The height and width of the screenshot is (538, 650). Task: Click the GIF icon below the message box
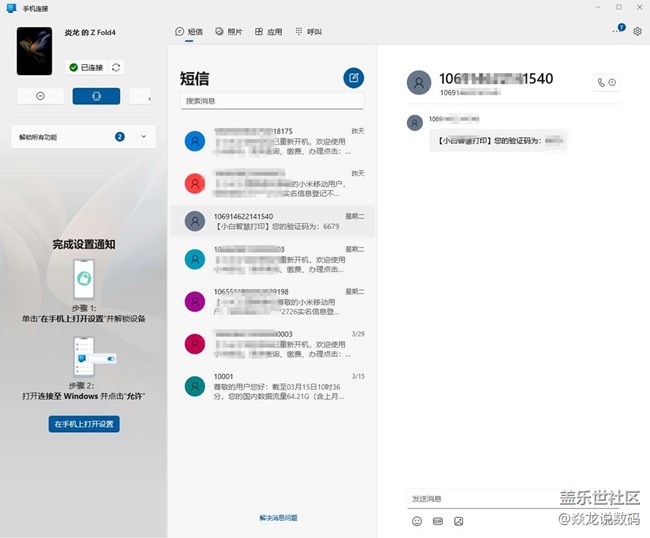tap(438, 521)
